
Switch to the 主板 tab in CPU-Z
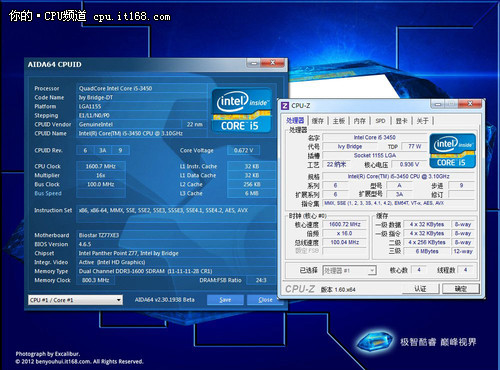point(339,121)
